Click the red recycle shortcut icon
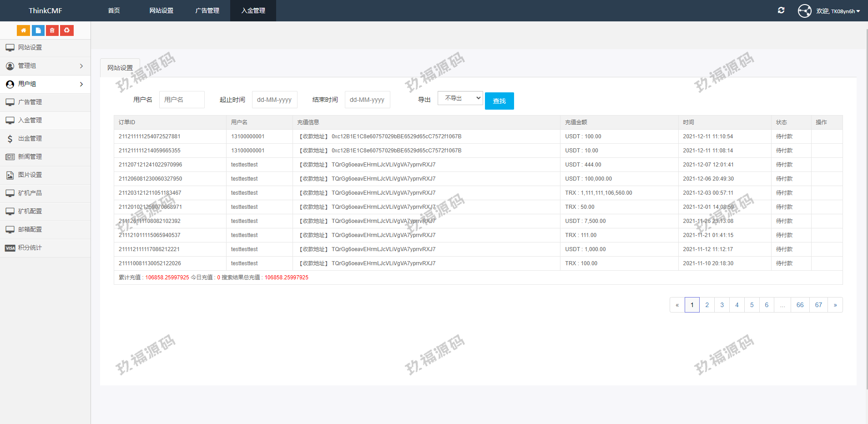 67,30
